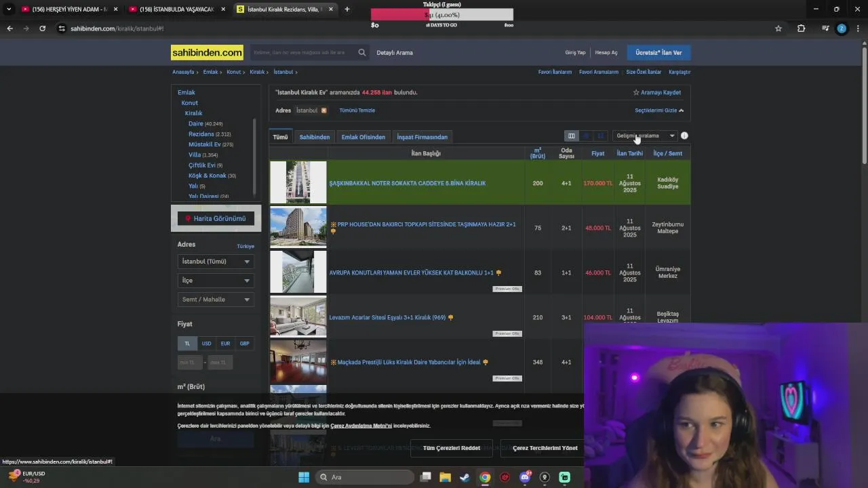Select the İnşaat Firmasından tab
The image size is (868, 488).
[x=422, y=137]
